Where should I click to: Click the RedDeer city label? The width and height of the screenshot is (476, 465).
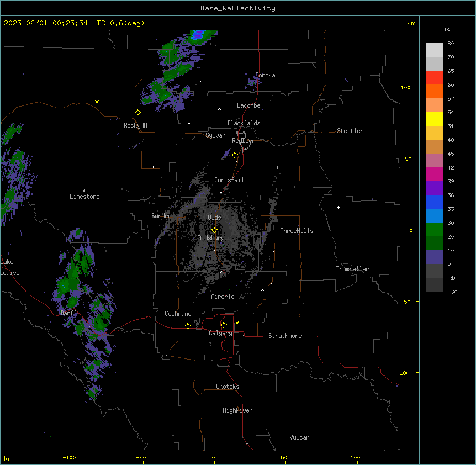pos(243,141)
